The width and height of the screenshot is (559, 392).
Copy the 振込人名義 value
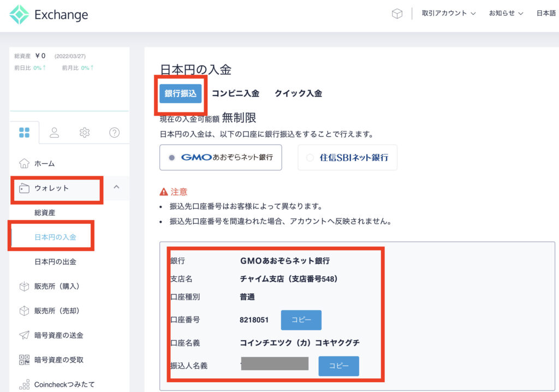coord(338,366)
